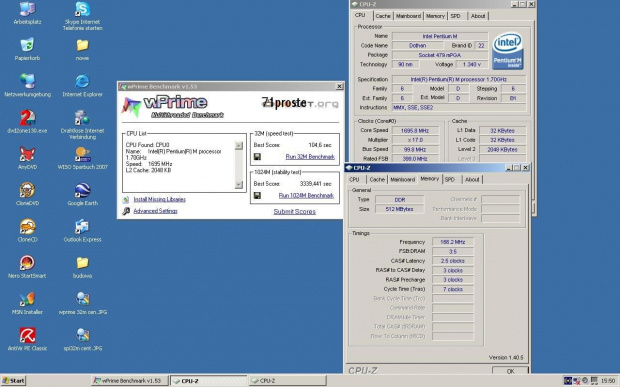Image resolution: width=620 pixels, height=387 pixels.
Task: Select the Papierkorb recycle bin icon
Action: [x=27, y=45]
